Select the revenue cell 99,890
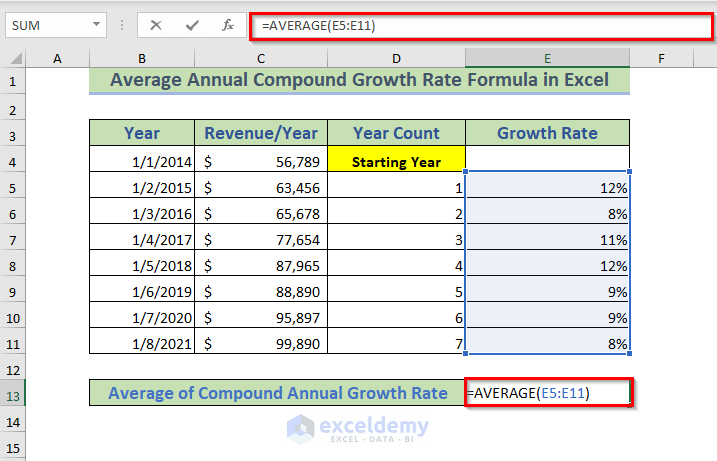Screen dimensions: 717x461 [261, 343]
